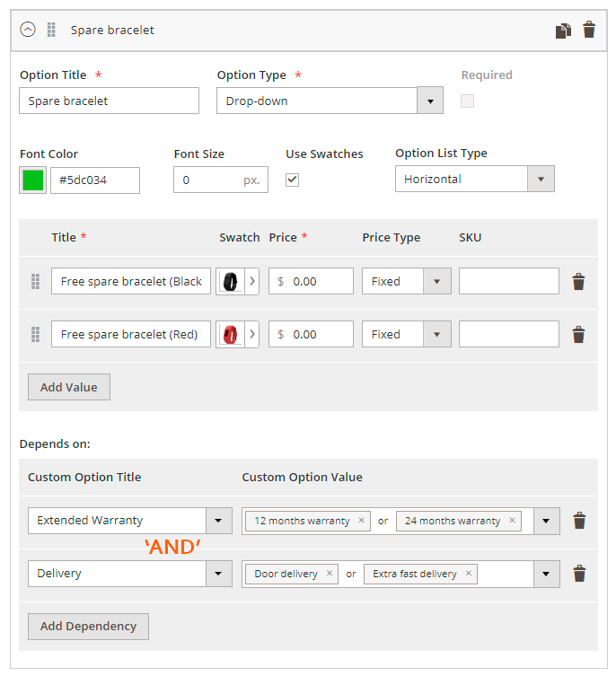Open the Option List Type dropdown
Viewport: 616px width, 676px height.
[540, 179]
